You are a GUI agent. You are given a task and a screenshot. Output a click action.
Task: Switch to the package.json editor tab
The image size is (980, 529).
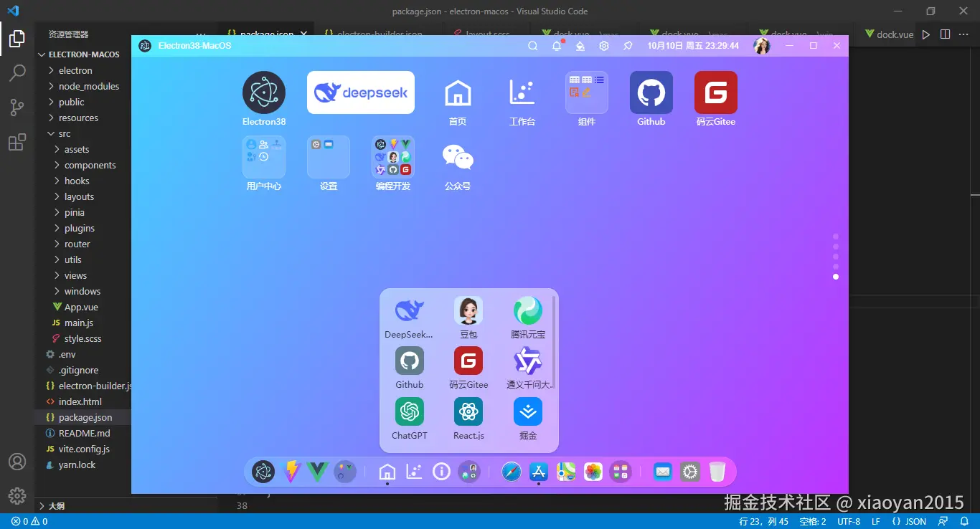[266, 34]
